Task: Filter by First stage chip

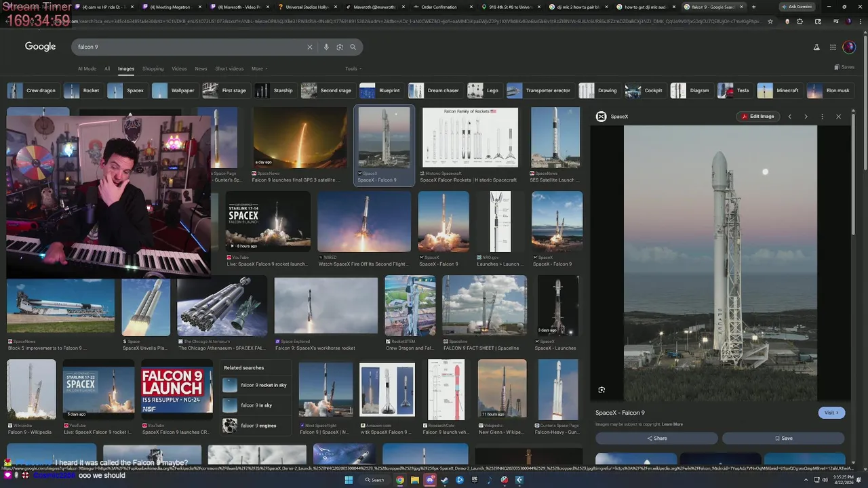Action: click(225, 90)
